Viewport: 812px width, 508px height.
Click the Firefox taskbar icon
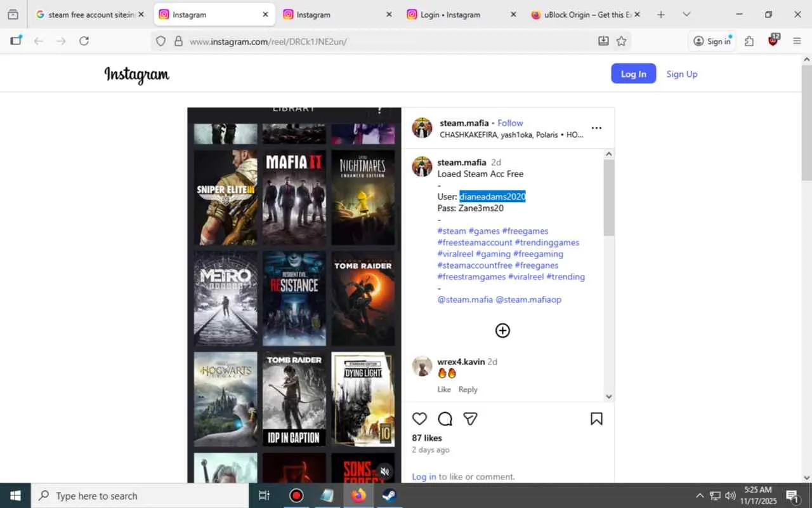pos(358,496)
